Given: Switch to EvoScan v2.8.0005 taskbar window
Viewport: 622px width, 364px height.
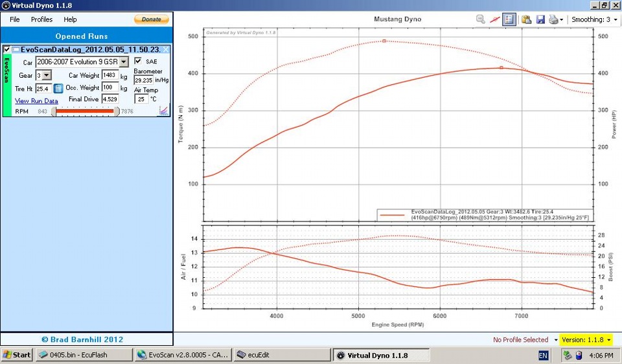Looking at the screenshot, I should point(183,355).
